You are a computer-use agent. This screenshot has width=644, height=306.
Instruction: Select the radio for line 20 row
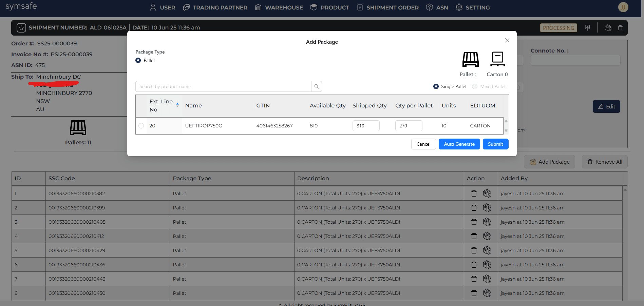[x=141, y=126]
